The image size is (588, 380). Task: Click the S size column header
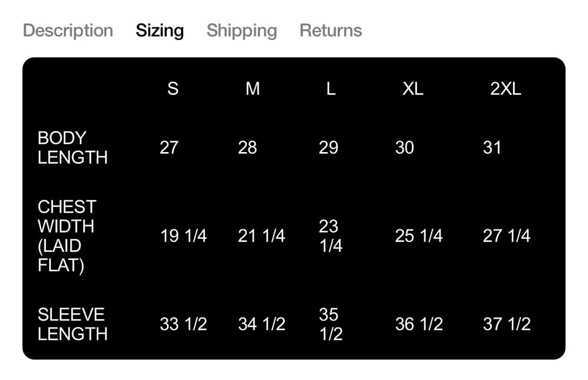172,89
